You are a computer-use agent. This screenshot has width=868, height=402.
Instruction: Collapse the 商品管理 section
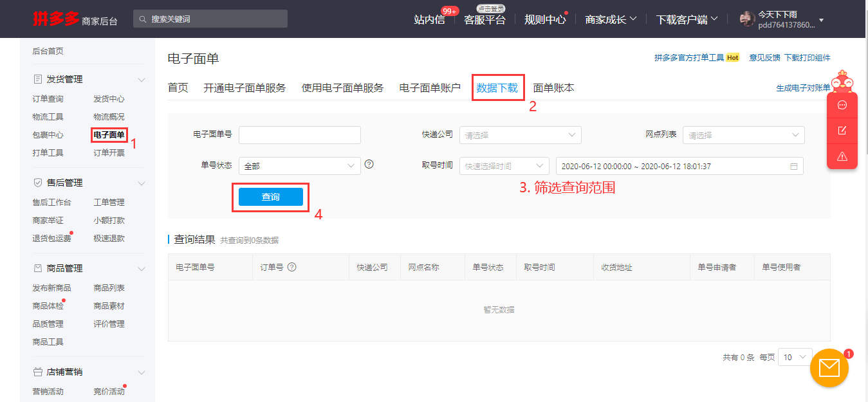[x=142, y=269]
